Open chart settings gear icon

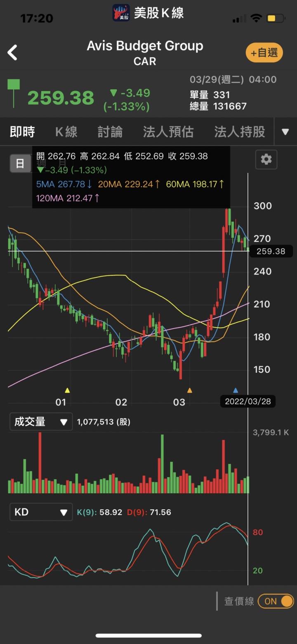(266, 159)
